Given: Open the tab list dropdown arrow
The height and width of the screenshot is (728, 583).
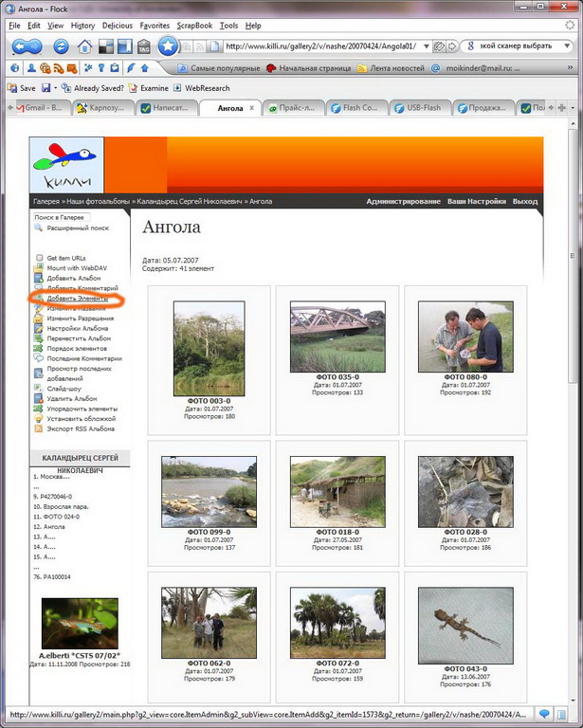Looking at the screenshot, I should (x=572, y=108).
